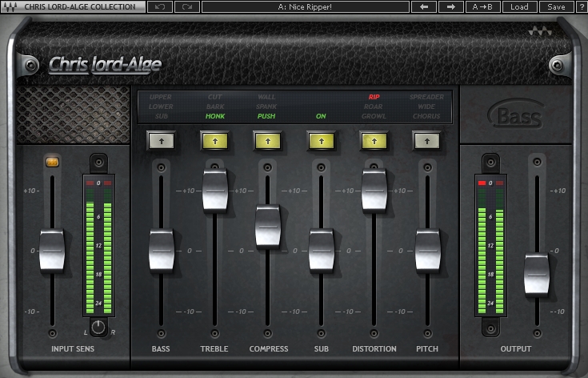Click the Redo arrow in top bar
The width and height of the screenshot is (588, 378).
(186, 6)
